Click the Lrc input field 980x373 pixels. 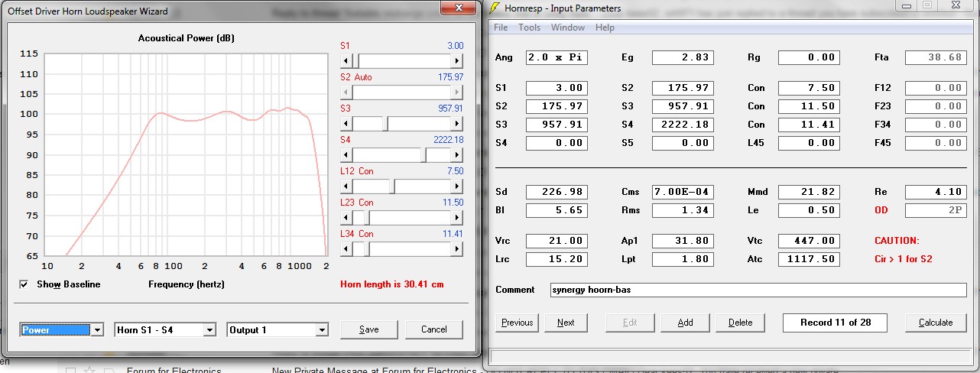[x=557, y=259]
